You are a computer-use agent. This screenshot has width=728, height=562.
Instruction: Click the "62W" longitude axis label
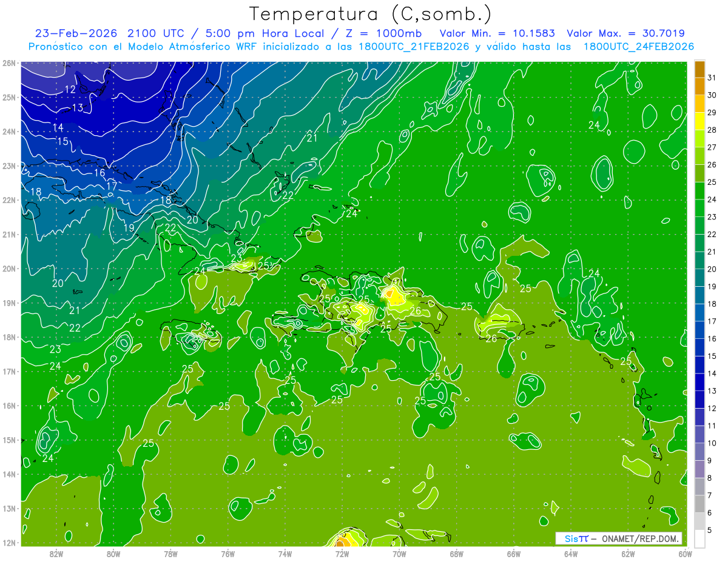click(x=627, y=554)
